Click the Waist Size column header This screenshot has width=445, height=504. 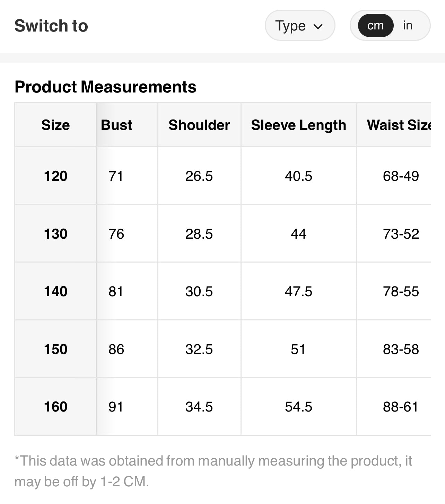(x=399, y=125)
